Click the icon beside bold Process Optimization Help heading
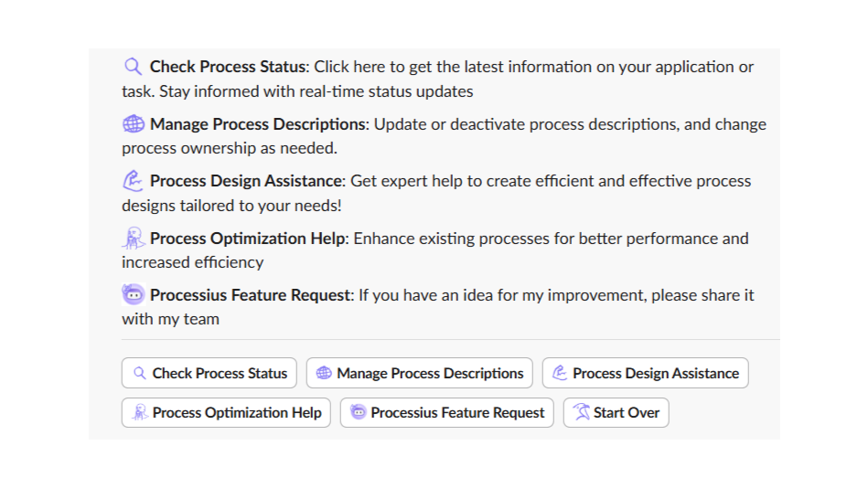868x488 pixels. [x=134, y=239]
